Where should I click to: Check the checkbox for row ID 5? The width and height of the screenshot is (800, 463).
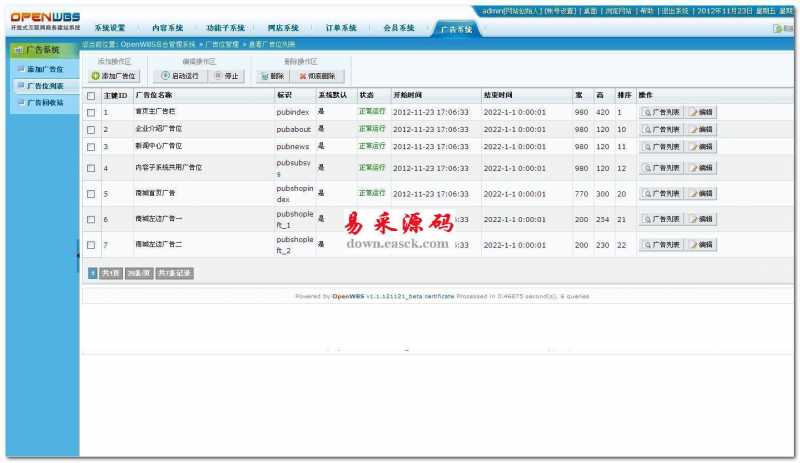click(91, 194)
